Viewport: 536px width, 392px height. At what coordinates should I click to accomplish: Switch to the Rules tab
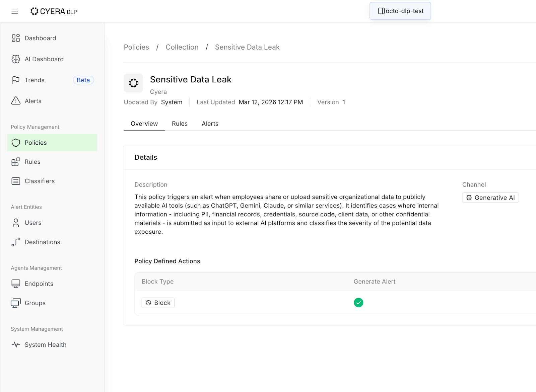[180, 124]
